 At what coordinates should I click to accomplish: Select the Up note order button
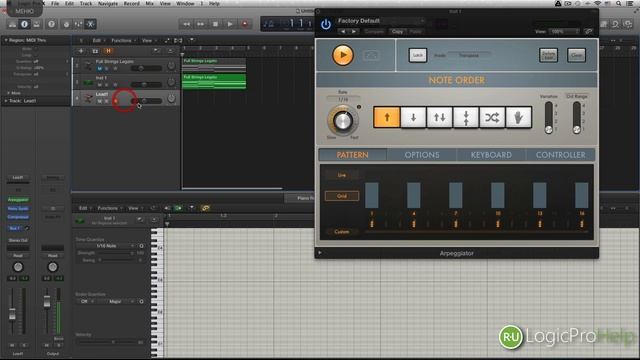pyautogui.click(x=387, y=118)
